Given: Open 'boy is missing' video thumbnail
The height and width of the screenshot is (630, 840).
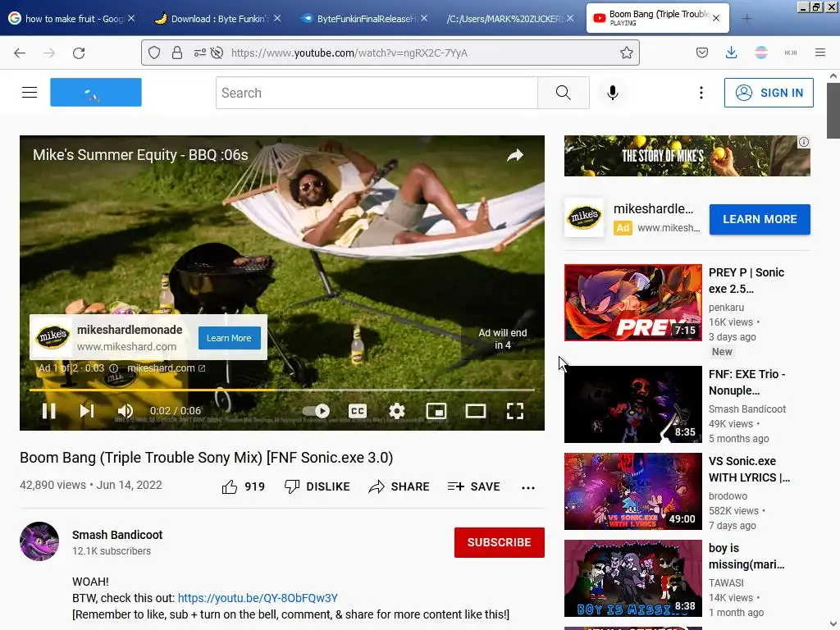Looking at the screenshot, I should click(632, 578).
